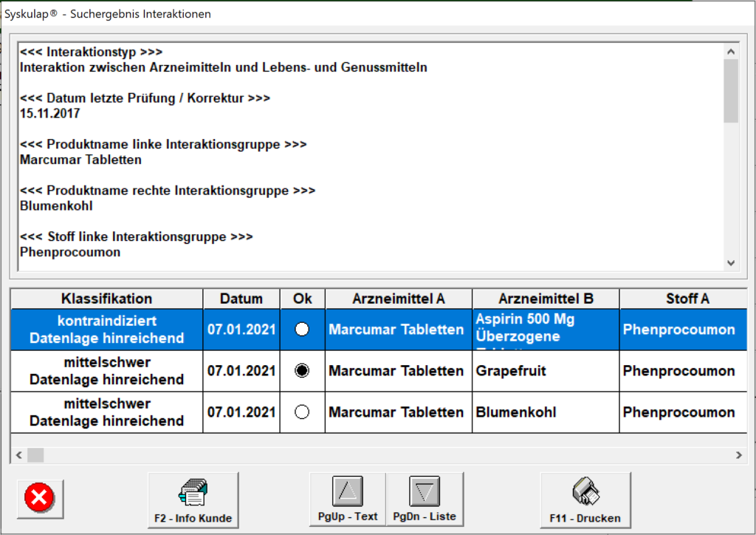Click the 'Aspirin 500 Mg Überzogene' cell
The height and width of the screenshot is (535, 756).
click(546, 330)
